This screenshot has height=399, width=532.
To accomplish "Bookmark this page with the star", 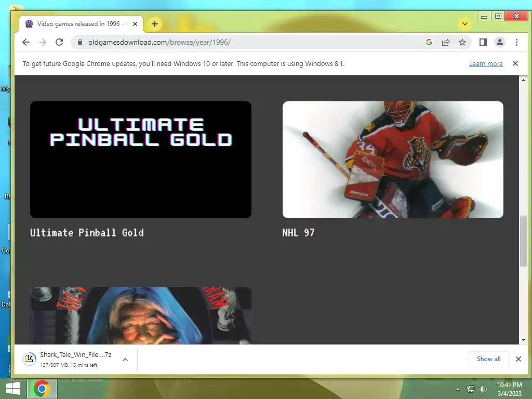I will pos(462,42).
